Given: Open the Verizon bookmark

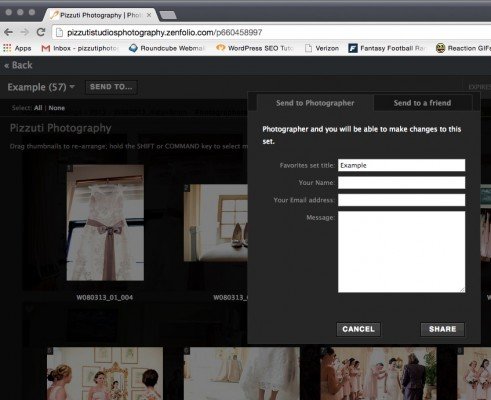Looking at the screenshot, I should tap(322, 48).
